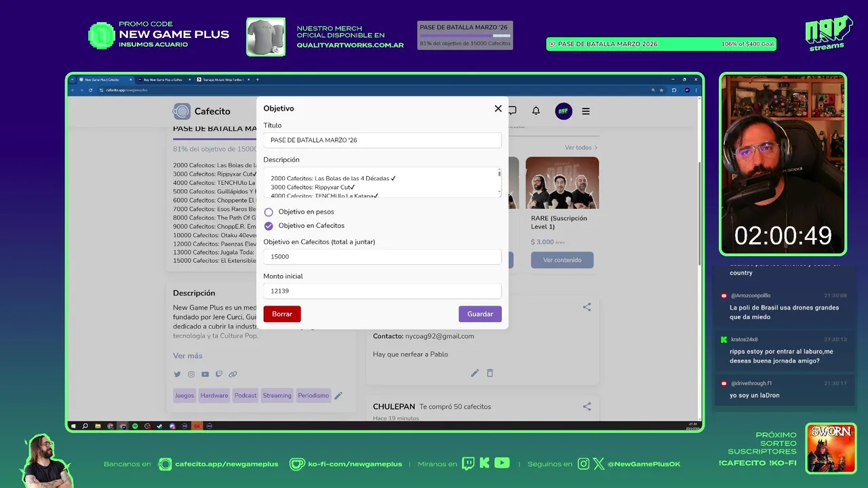Click the Título input field
The image size is (868, 488).
pos(382,140)
